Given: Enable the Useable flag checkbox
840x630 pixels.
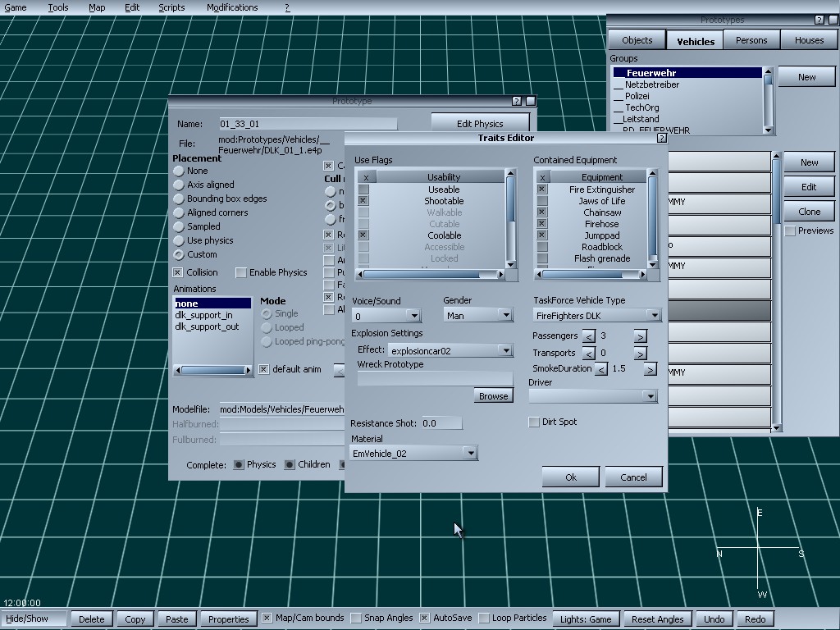Looking at the screenshot, I should point(363,189).
